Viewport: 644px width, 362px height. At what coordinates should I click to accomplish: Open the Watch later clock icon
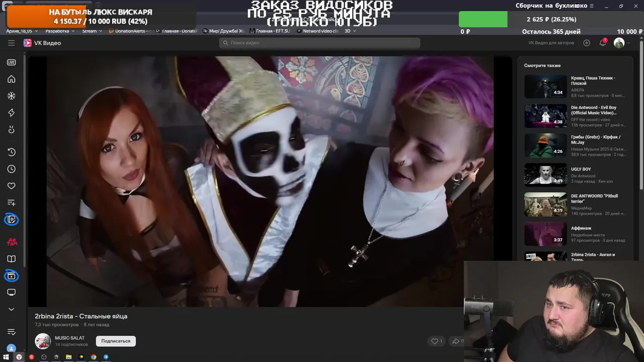[11, 169]
